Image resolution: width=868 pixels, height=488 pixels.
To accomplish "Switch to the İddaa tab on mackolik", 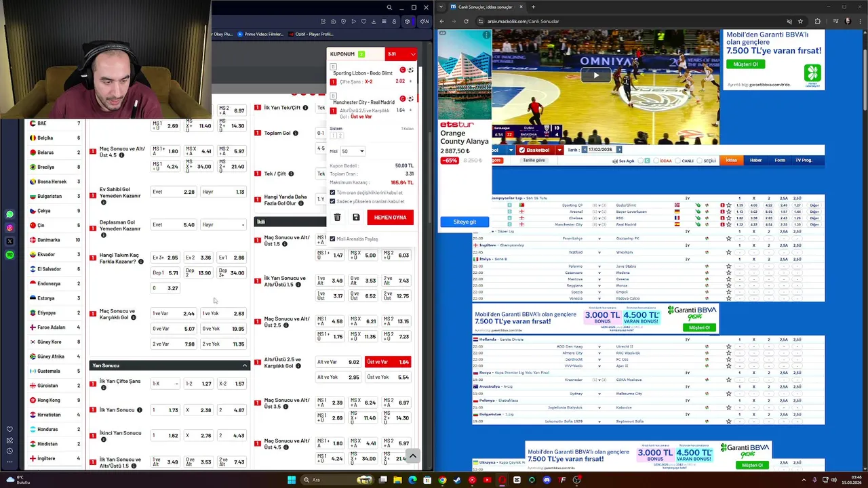I will pos(731,160).
